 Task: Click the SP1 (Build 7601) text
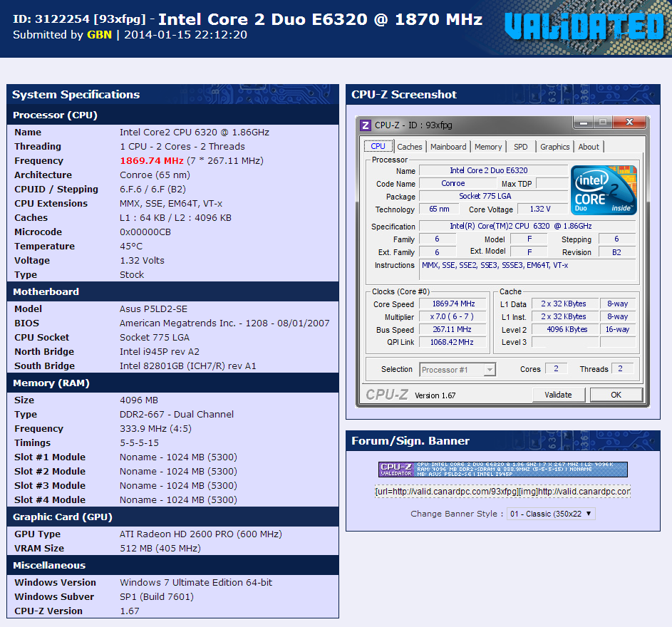pyautogui.click(x=157, y=596)
